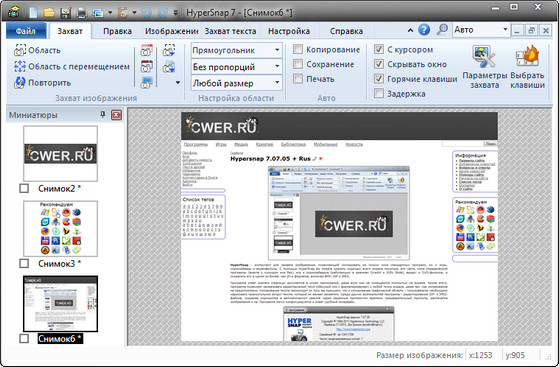This screenshot has height=367, width=559.
Task: Select the Снимок2 thumbnail image
Action: point(60,153)
